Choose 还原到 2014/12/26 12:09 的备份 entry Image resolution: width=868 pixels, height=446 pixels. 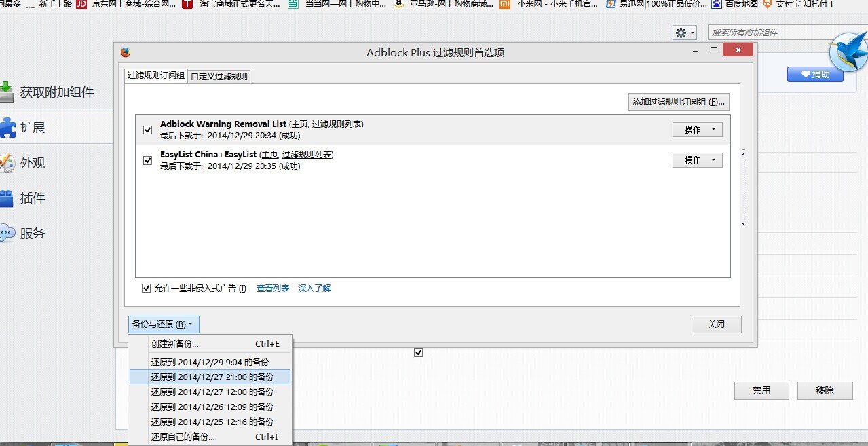point(212,407)
